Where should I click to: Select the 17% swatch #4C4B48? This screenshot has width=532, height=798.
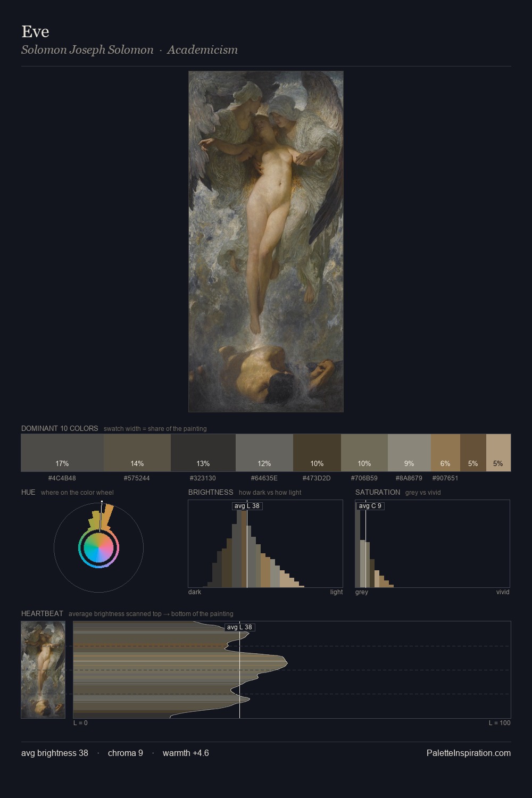[62, 453]
